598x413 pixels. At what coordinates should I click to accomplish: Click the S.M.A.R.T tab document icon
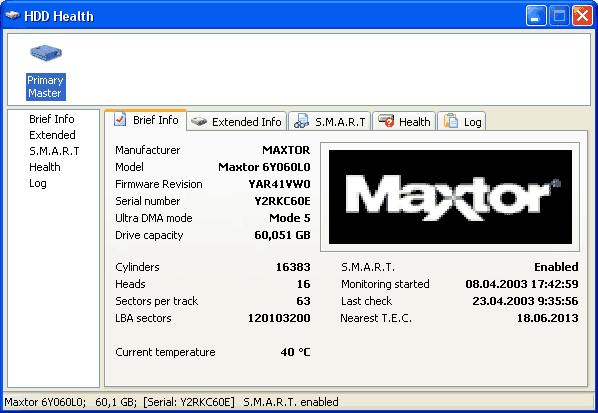click(301, 121)
